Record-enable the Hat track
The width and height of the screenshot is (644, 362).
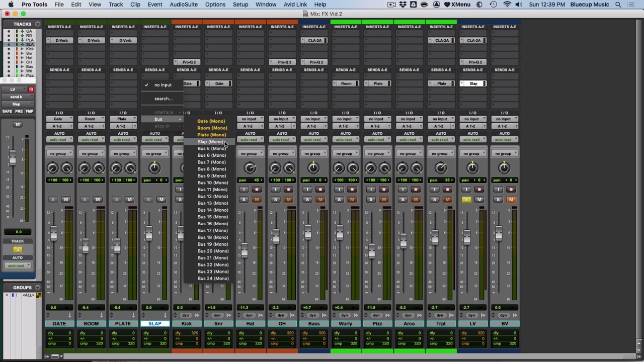pos(257,190)
